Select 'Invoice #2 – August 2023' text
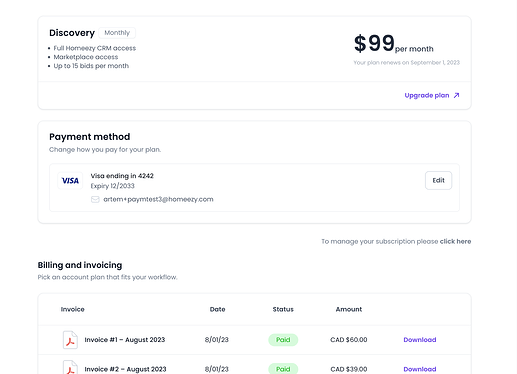Viewport: 517px width, 374px height. (x=125, y=369)
